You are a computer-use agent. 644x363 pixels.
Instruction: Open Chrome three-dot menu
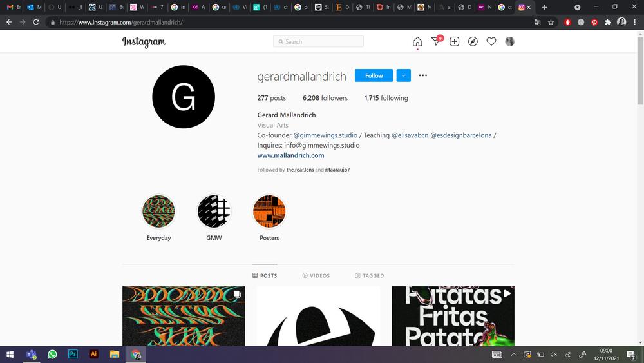pos(635,22)
